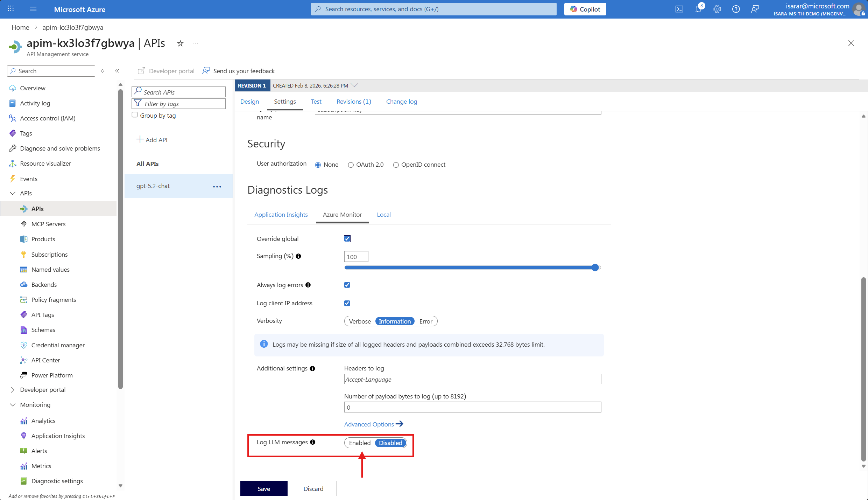This screenshot has height=500, width=868.
Task: Switch to Application Insights diagnostics tab
Action: tap(281, 215)
